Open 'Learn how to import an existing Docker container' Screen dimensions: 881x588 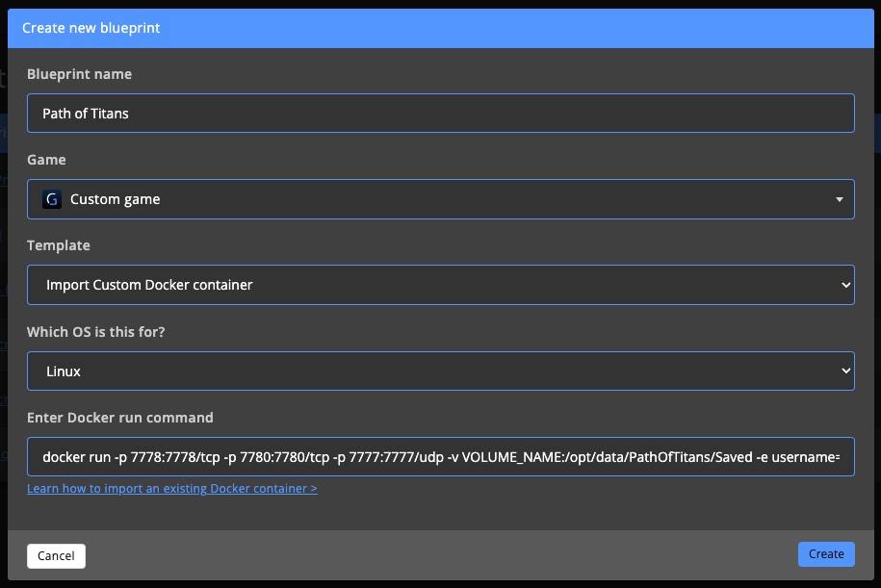click(171, 488)
